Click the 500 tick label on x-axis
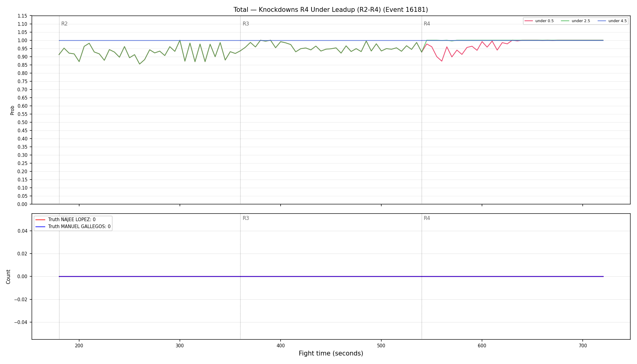The height and width of the screenshot is (364, 637). [x=381, y=345]
